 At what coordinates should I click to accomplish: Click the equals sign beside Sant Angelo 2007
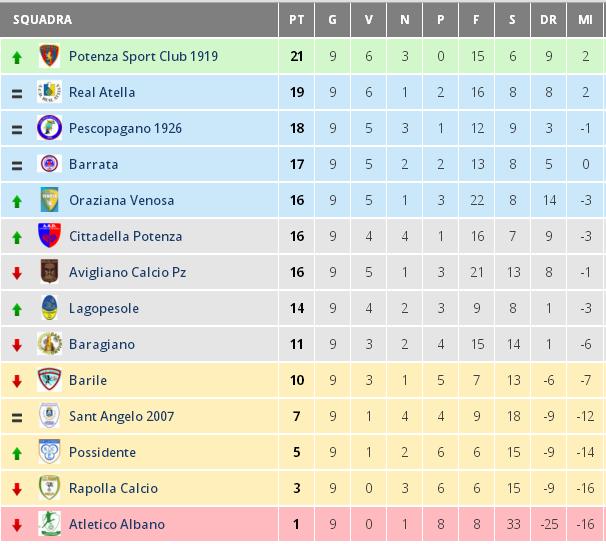[x=17, y=417]
